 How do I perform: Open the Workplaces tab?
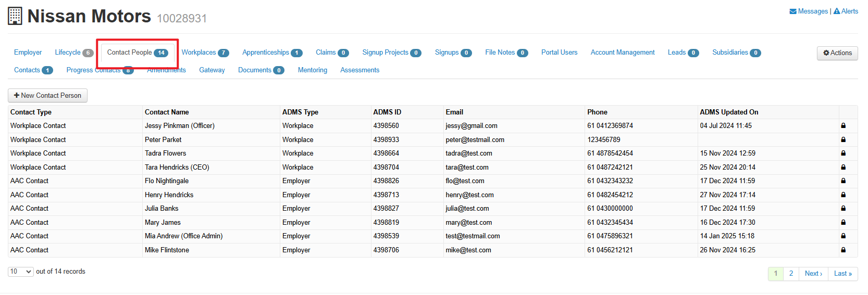[205, 53]
